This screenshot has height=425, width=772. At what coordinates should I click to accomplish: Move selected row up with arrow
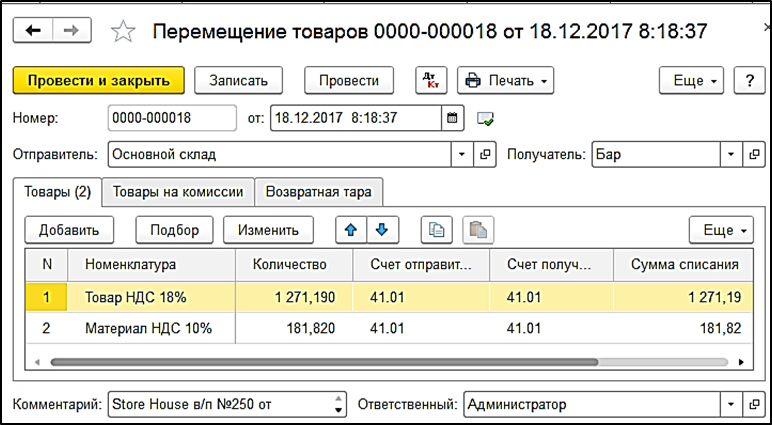point(351,230)
